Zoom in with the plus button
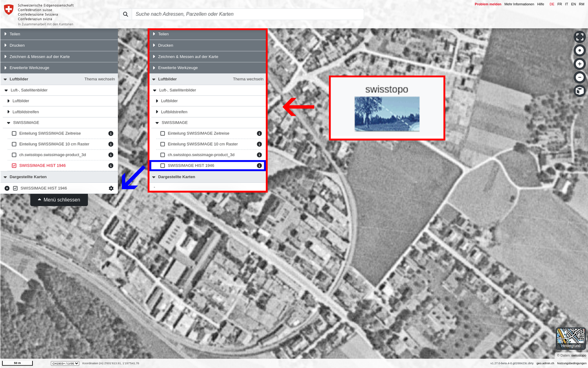This screenshot has height=368, width=588. [x=579, y=64]
